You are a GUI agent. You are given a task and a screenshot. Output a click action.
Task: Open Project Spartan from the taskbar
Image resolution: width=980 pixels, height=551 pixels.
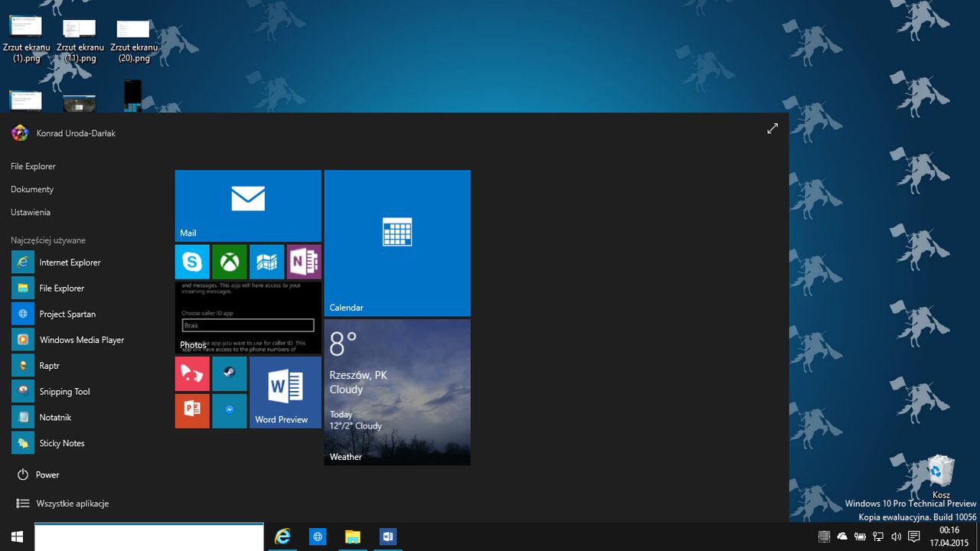(x=318, y=536)
